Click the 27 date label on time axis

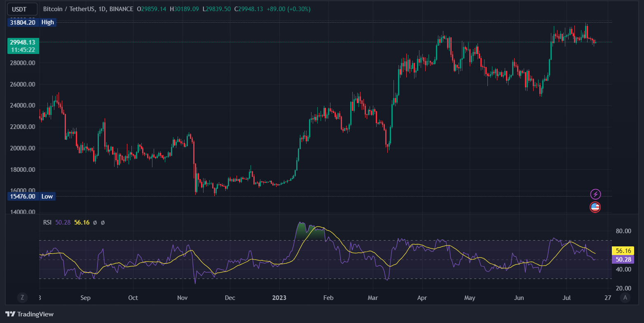607,297
